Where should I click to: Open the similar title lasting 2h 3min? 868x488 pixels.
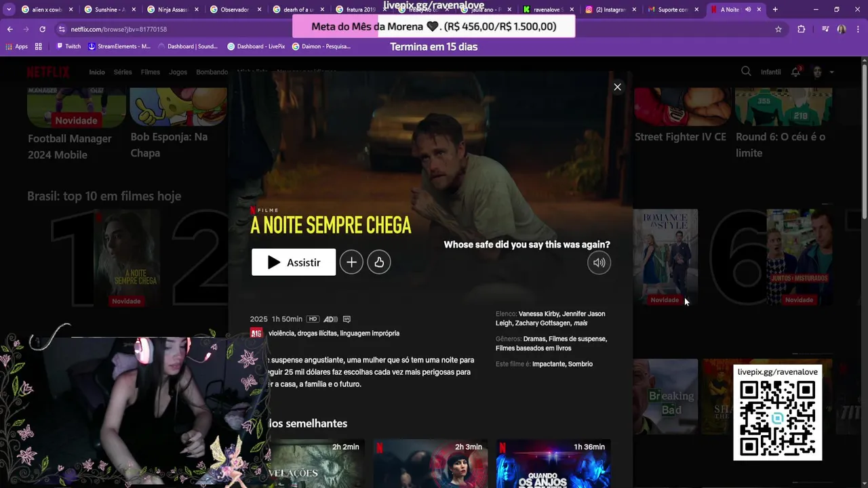pyautogui.click(x=431, y=464)
